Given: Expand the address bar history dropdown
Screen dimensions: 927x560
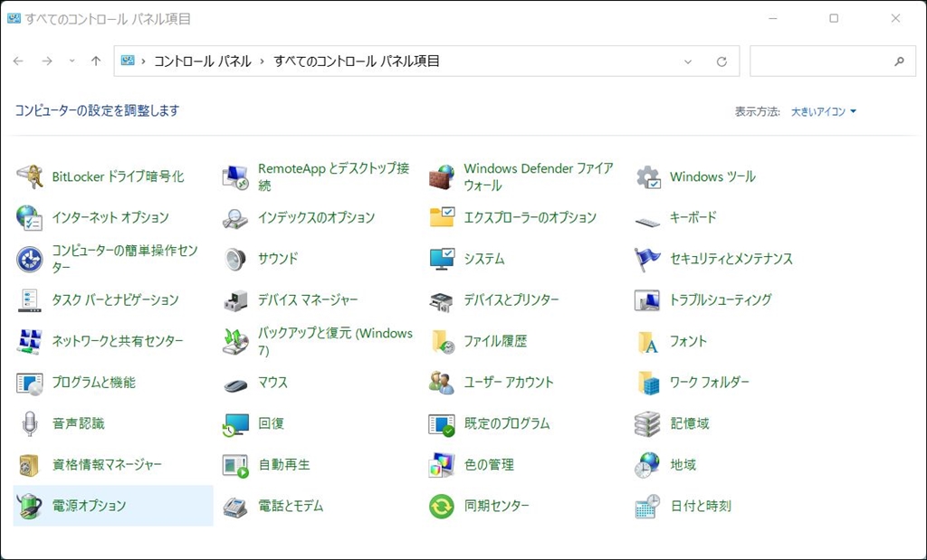Looking at the screenshot, I should tap(688, 62).
